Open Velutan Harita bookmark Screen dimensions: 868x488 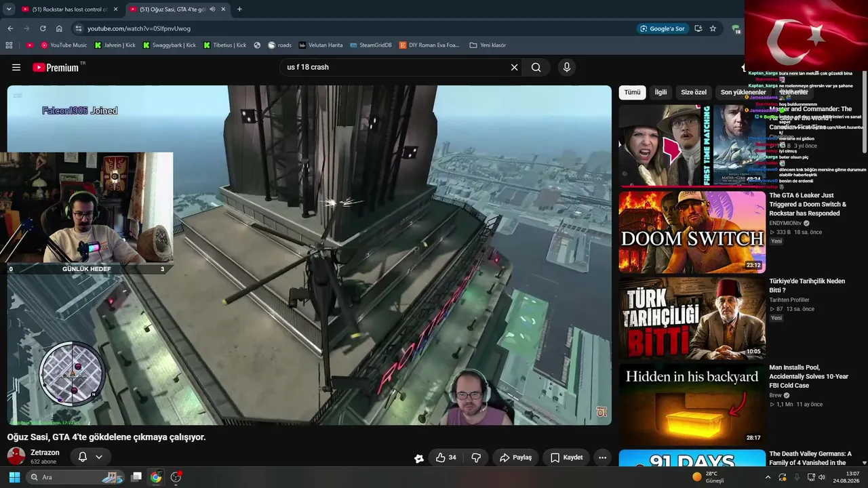pyautogui.click(x=321, y=45)
